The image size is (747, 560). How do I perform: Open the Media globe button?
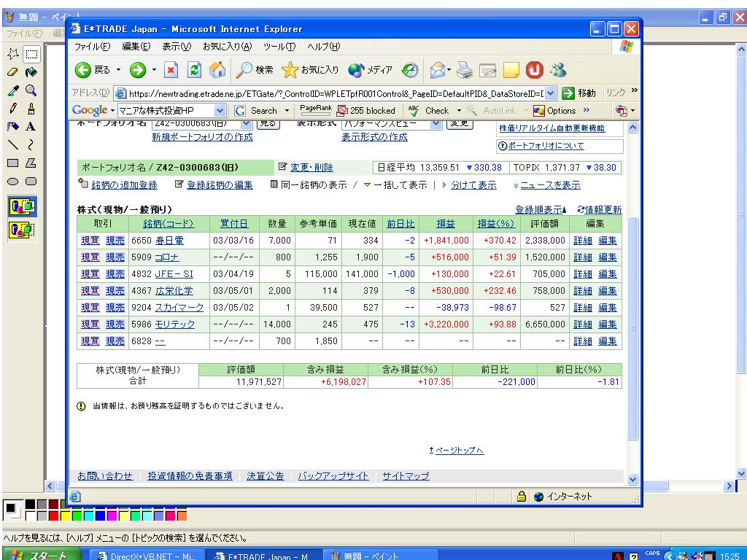click(x=370, y=71)
